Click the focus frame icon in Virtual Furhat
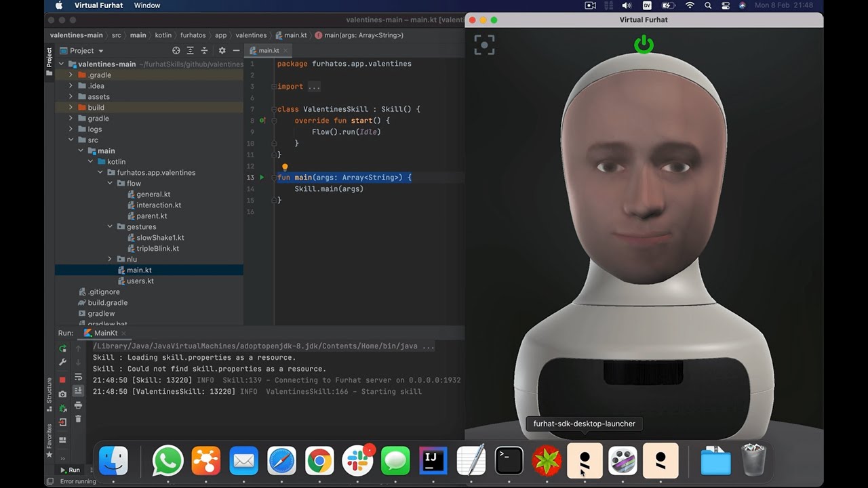The height and width of the screenshot is (488, 868). click(484, 45)
